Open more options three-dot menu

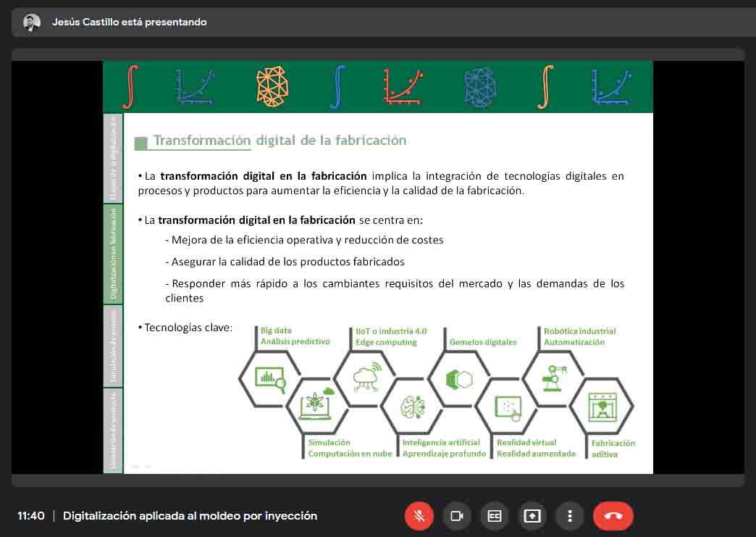tap(569, 516)
